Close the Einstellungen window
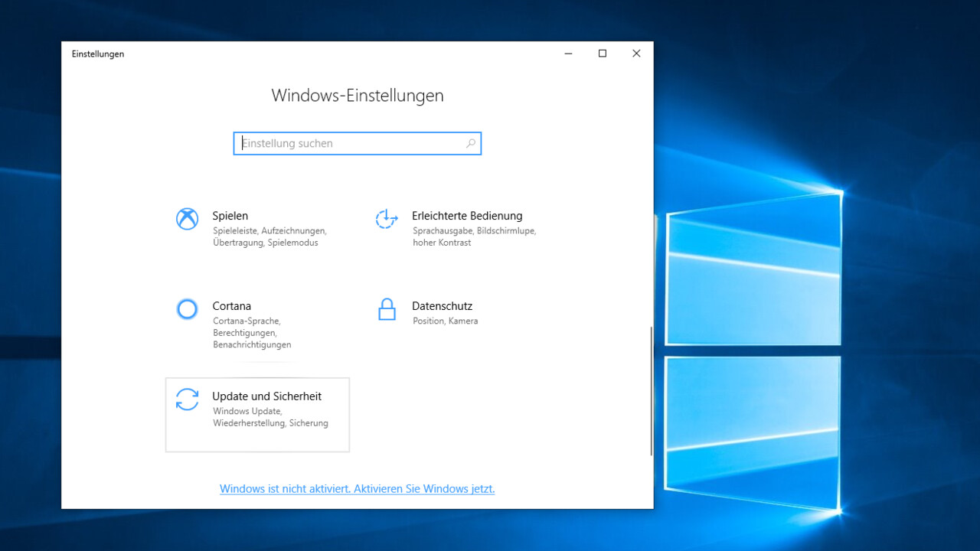 (x=636, y=54)
